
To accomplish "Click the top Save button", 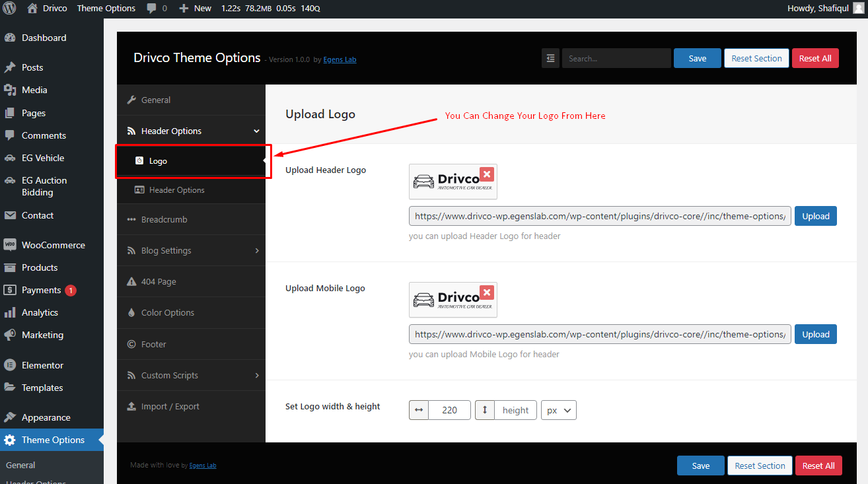I will coord(698,58).
